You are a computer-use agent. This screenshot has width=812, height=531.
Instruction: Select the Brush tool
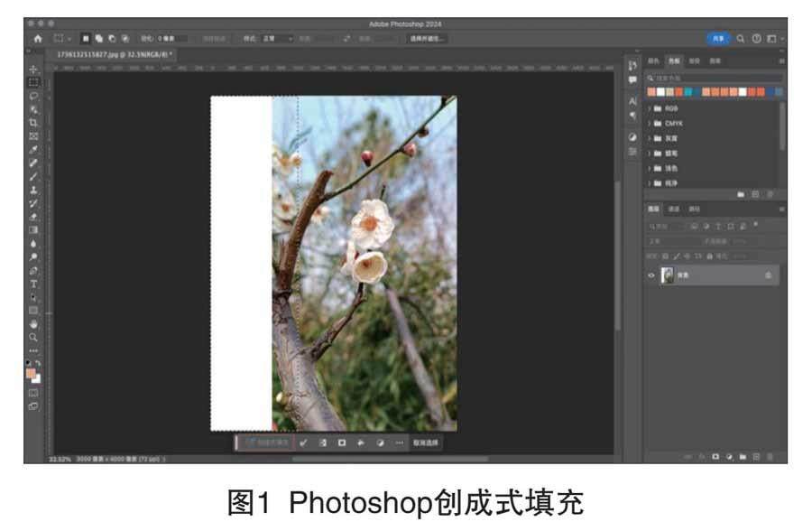33,177
